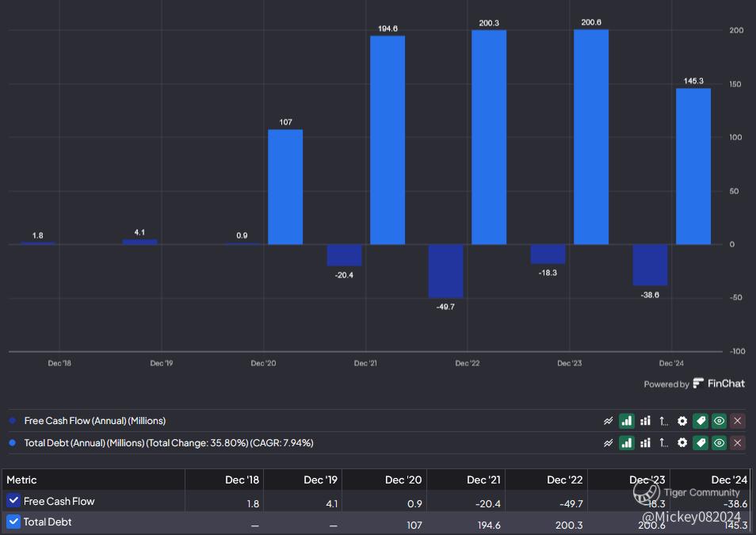
Task: Hide Free Cash Flow series via eye icon
Action: click(719, 421)
